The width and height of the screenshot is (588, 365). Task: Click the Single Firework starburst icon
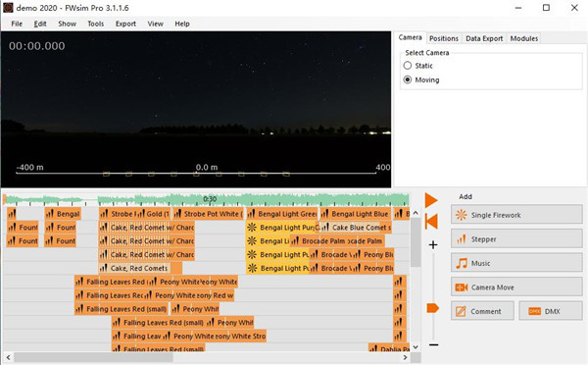point(461,215)
